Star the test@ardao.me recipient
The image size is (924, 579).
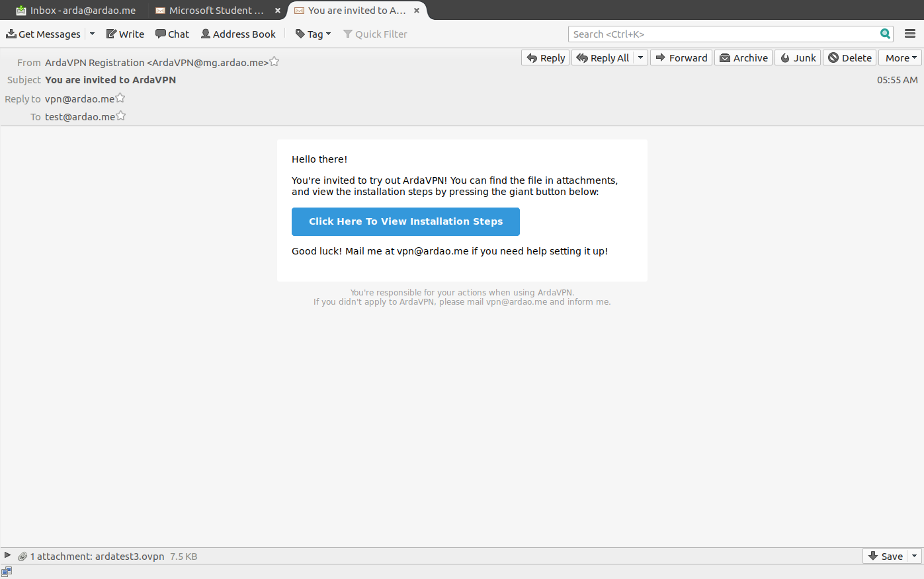121,116
